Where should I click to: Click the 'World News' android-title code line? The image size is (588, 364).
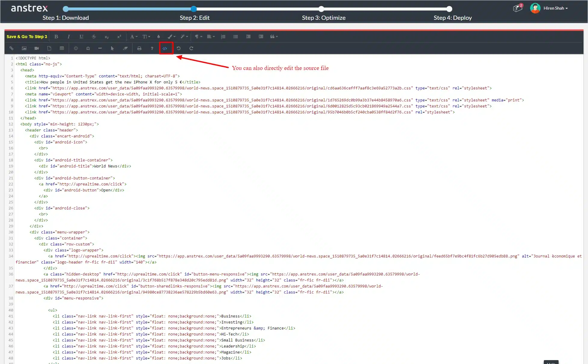(x=85, y=166)
